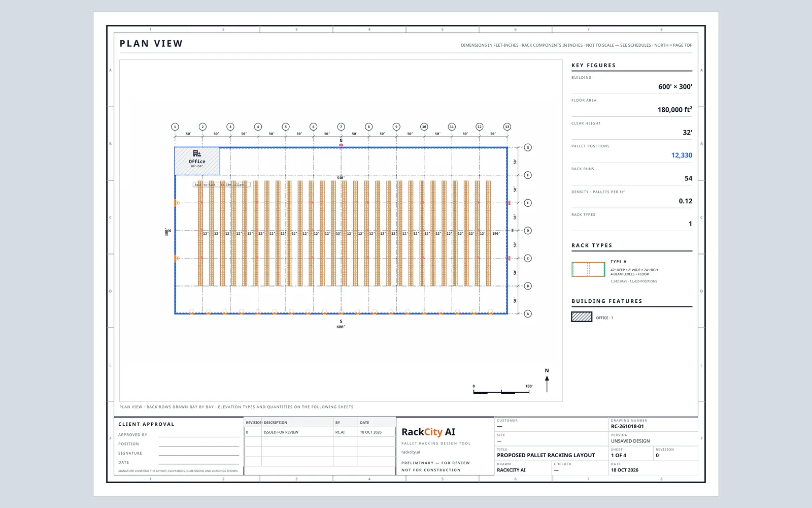Click the OFFICE · 1 building feature label

click(604, 318)
